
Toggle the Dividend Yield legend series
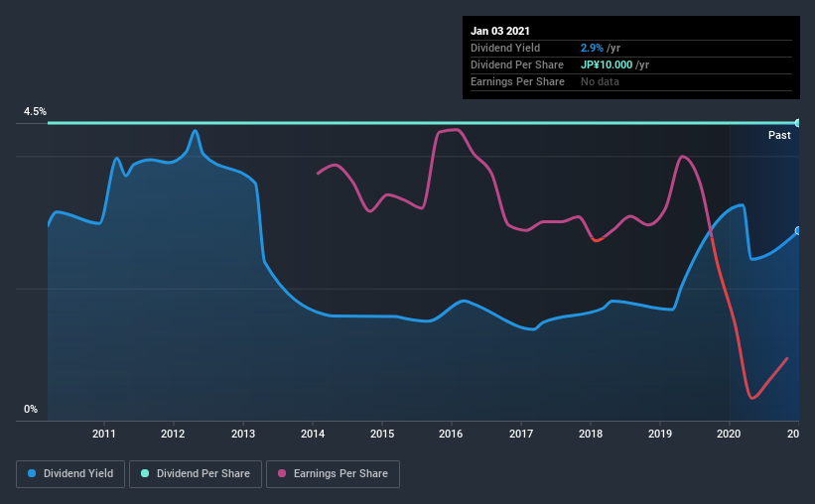(70, 474)
